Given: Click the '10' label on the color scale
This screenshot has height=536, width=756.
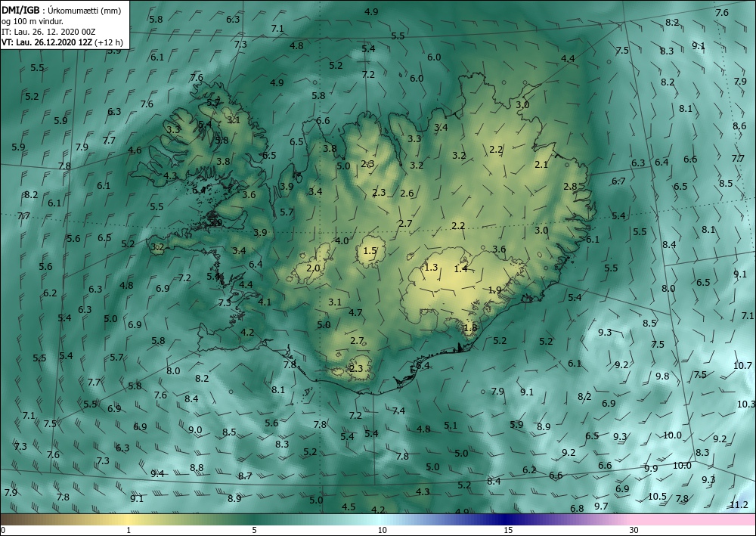Looking at the screenshot, I should 382,530.
